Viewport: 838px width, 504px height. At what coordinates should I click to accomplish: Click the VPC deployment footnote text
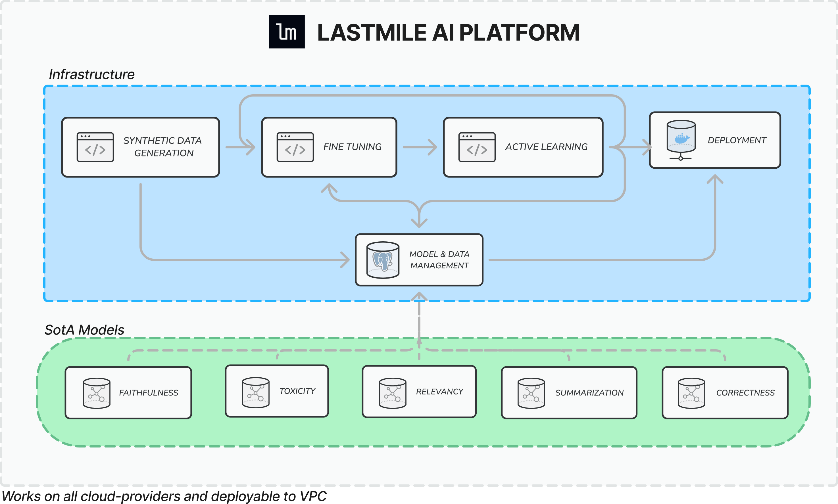pyautogui.click(x=164, y=496)
